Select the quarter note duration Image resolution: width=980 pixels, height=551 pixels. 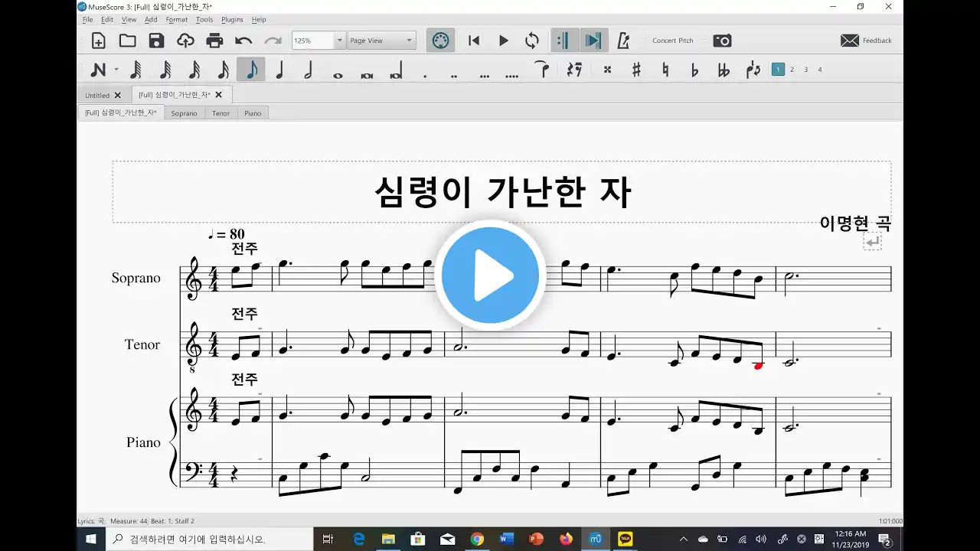click(x=279, y=70)
